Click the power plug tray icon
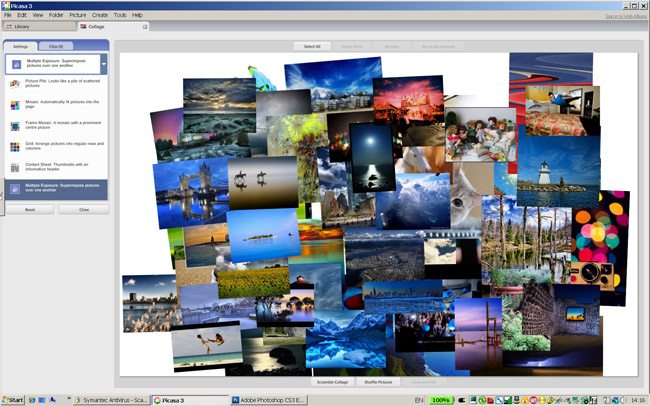 (x=461, y=400)
